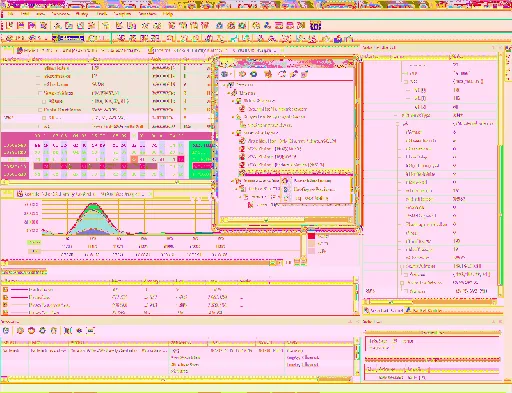This screenshot has height=393, width=512.
Task: Click the horizontal scrollbar beneath the chart
Action: click(x=143, y=263)
